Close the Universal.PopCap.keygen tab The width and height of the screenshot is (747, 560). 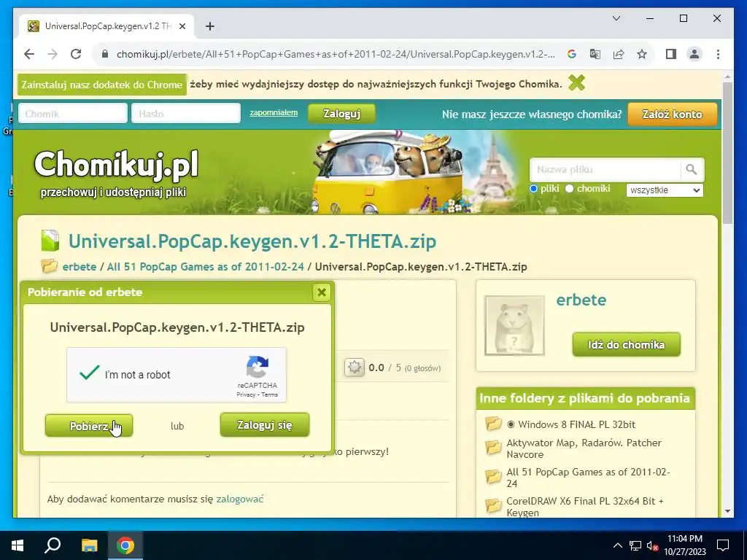click(x=182, y=27)
